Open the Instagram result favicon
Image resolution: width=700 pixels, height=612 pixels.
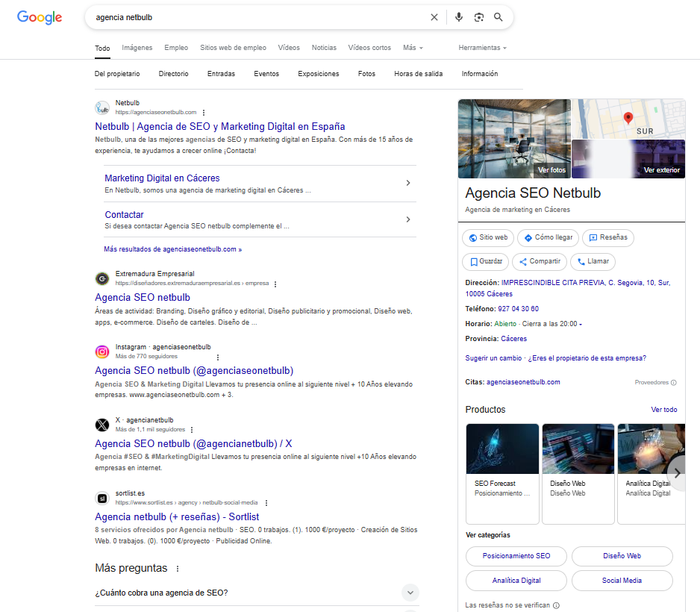102,351
